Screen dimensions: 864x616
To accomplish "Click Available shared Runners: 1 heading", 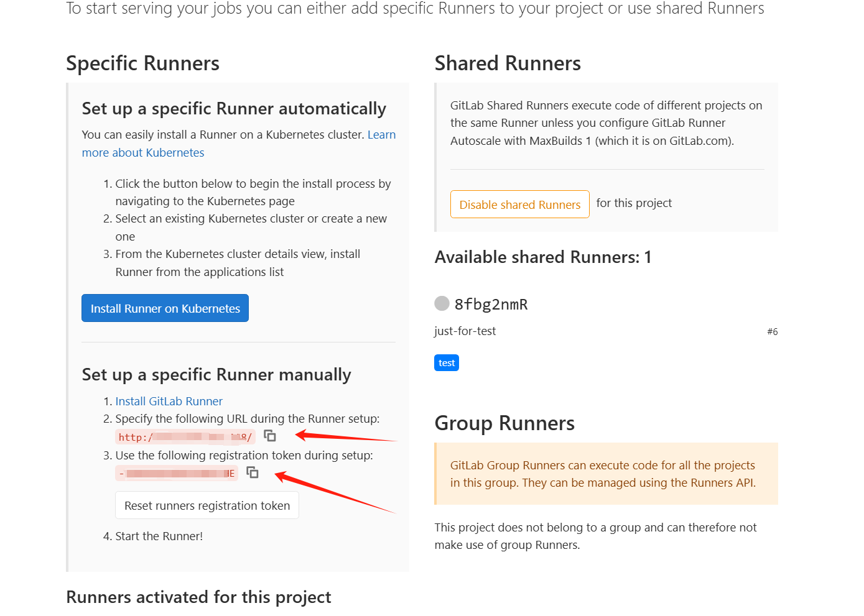I will coord(543,257).
